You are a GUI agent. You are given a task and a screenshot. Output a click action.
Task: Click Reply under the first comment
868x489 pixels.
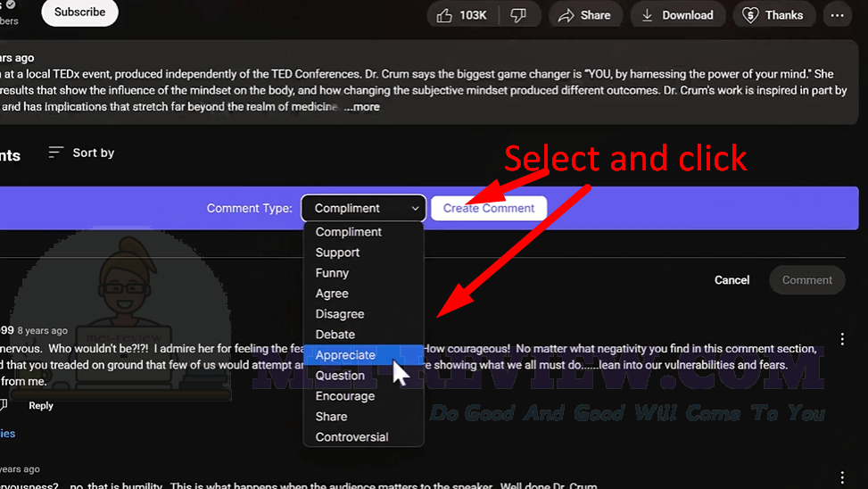click(41, 406)
